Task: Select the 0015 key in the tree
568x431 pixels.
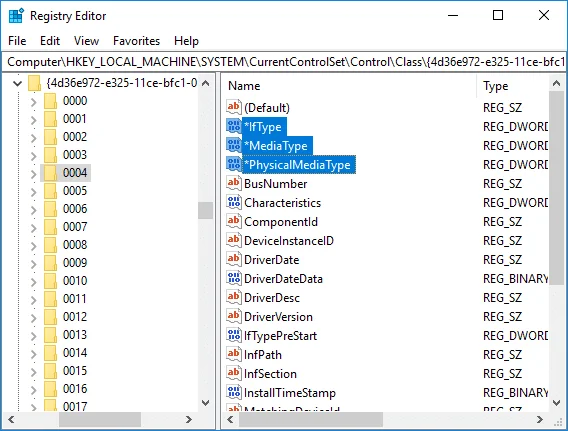Action: tap(75, 371)
